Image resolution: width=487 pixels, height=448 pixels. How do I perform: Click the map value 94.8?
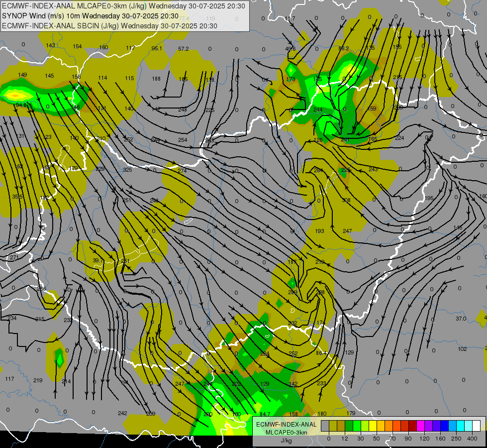click(x=21, y=105)
